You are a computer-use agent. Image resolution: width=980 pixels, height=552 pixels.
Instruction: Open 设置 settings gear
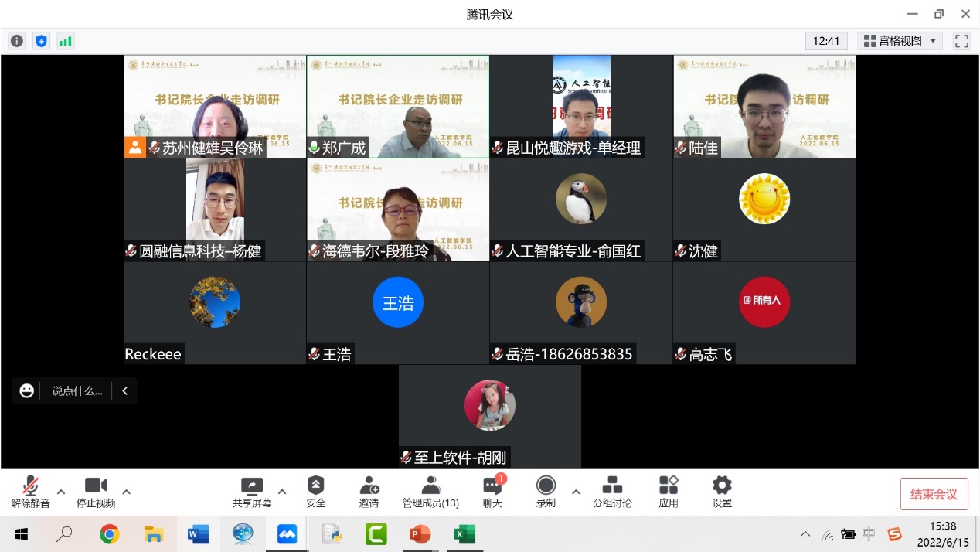click(x=722, y=492)
